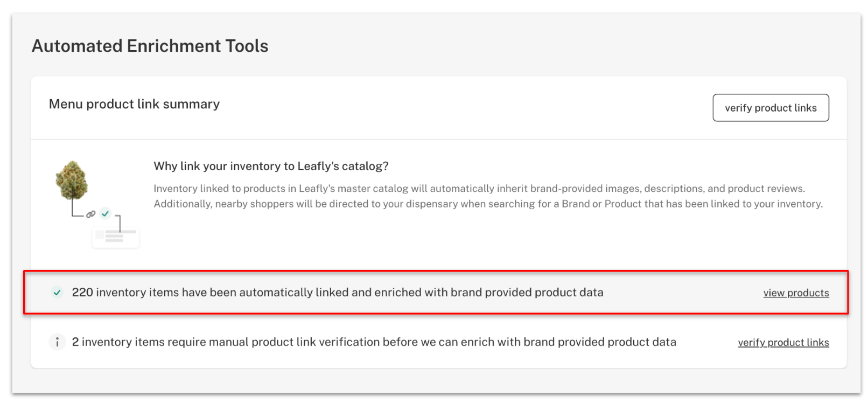Select the 220 inventory items automatically linked message

[x=338, y=293]
